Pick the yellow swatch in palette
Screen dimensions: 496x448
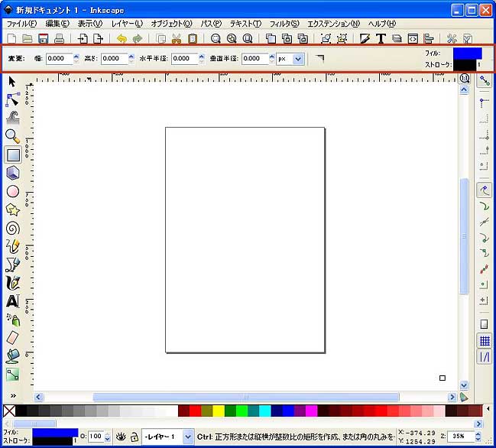tap(219, 411)
